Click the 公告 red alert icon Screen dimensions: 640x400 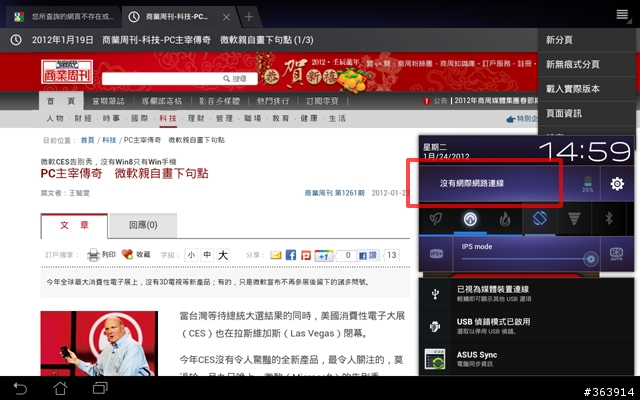coord(427,101)
